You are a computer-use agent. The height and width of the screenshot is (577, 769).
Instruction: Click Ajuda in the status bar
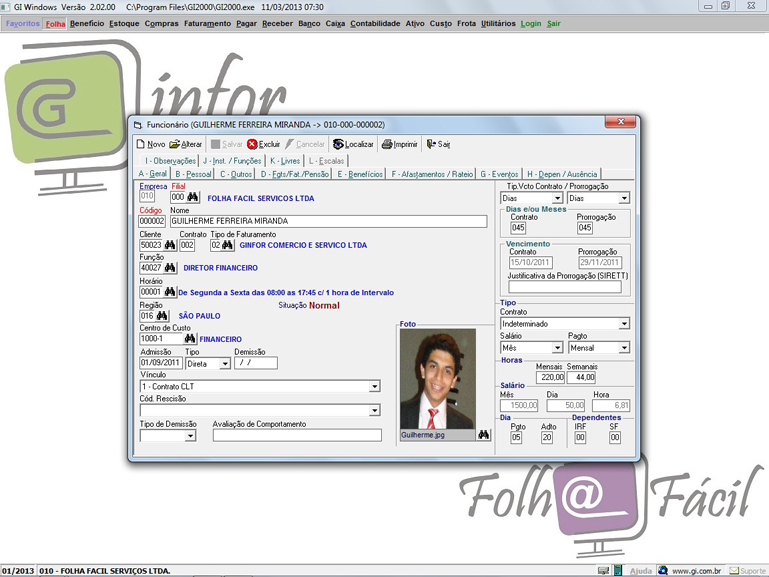(x=641, y=571)
